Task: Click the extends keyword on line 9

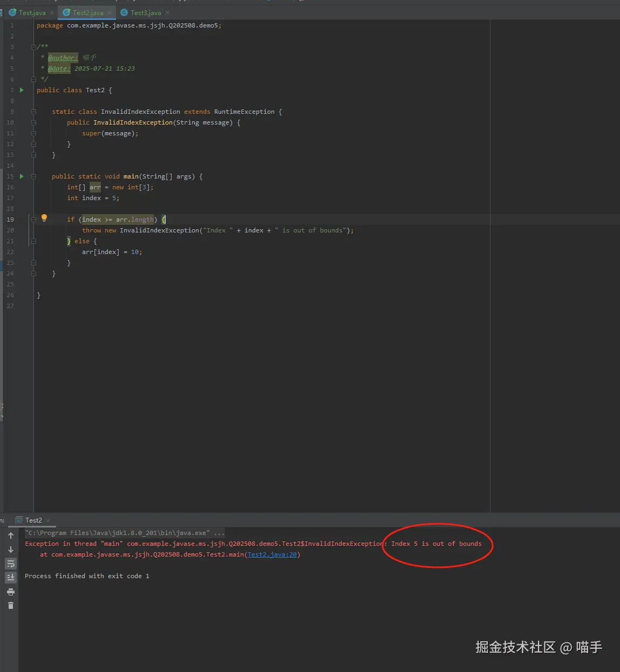Action: pyautogui.click(x=197, y=112)
